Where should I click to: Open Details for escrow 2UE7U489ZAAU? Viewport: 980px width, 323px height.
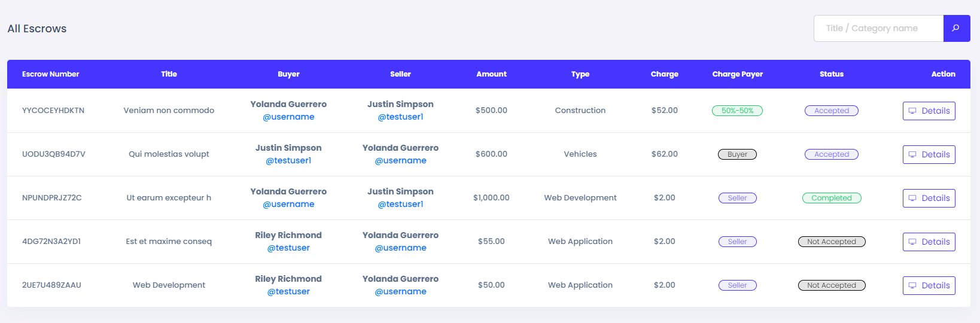tap(929, 285)
